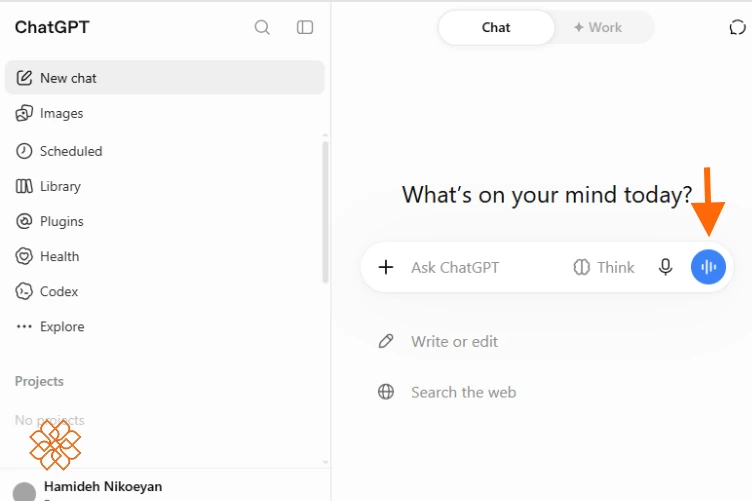Image resolution: width=752 pixels, height=501 pixels.
Task: Click the user avatar circle
Action: coord(24,492)
